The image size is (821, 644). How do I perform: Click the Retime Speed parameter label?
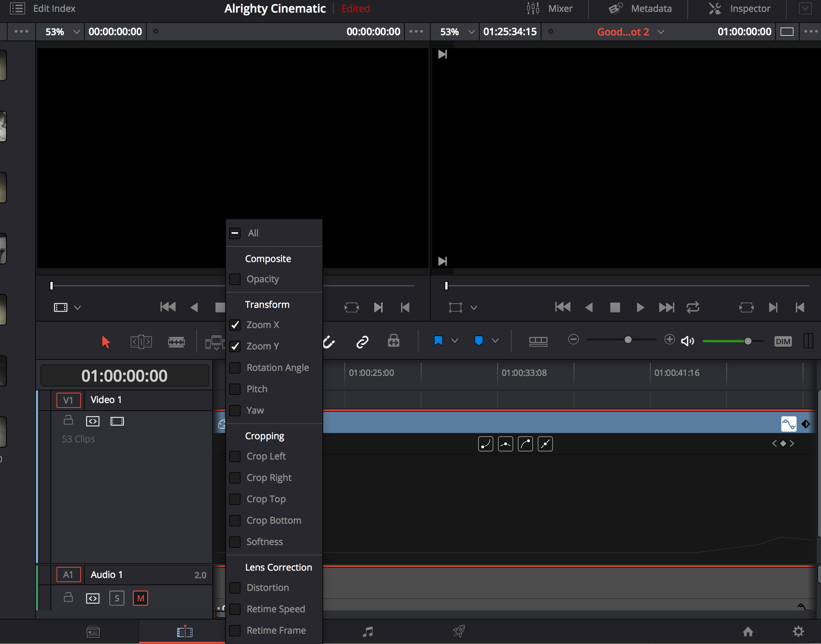coord(276,608)
